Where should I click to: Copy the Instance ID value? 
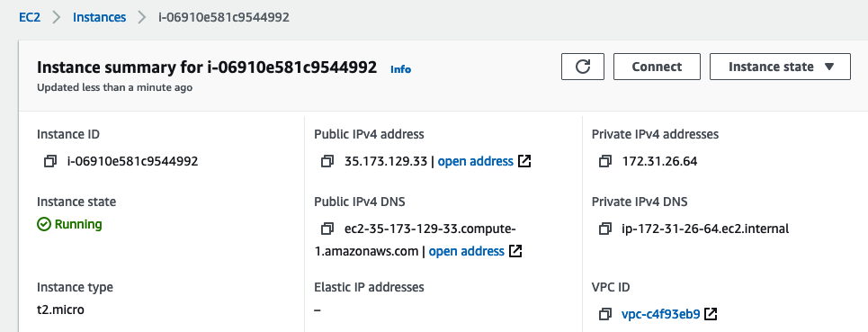coord(50,162)
